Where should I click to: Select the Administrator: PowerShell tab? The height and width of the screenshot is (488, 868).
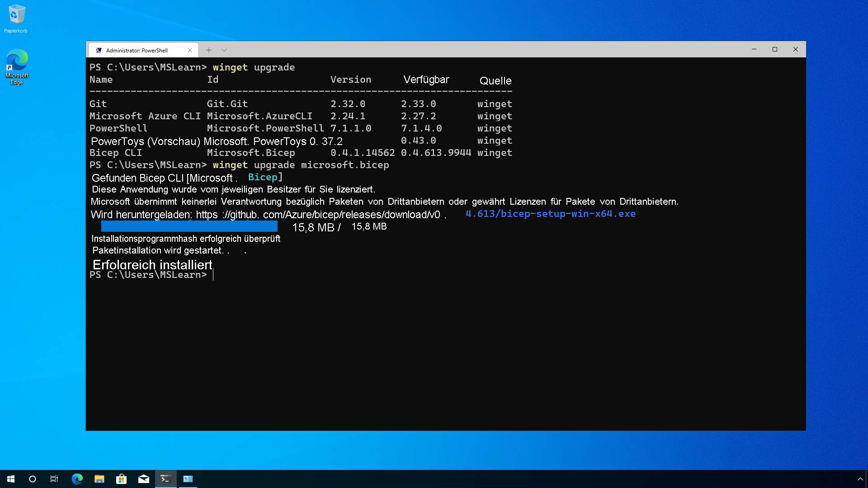click(x=143, y=50)
